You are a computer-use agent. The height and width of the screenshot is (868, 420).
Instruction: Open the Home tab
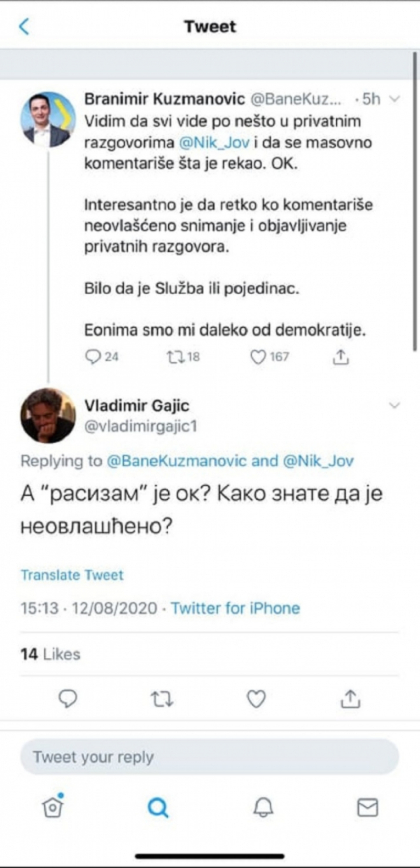pyautogui.click(x=53, y=807)
